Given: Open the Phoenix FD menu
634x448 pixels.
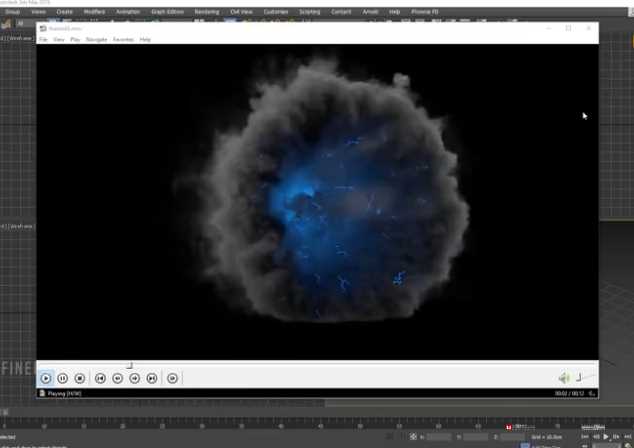Looking at the screenshot, I should (x=425, y=12).
